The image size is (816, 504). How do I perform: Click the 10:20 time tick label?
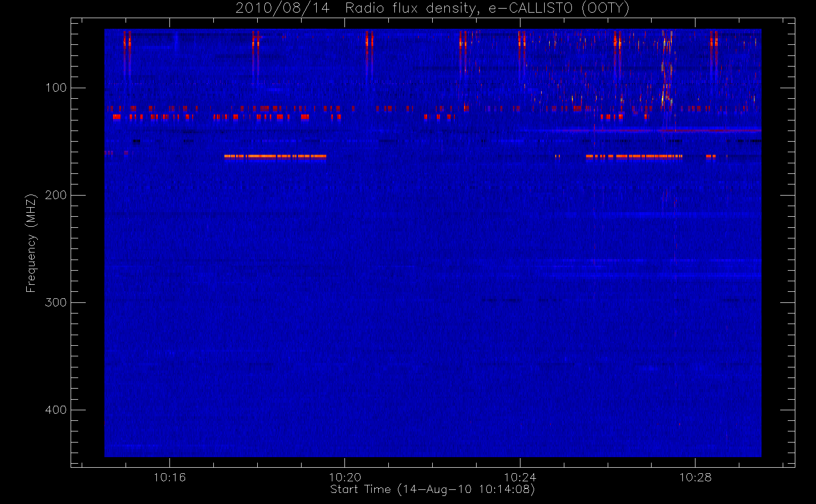click(x=345, y=477)
